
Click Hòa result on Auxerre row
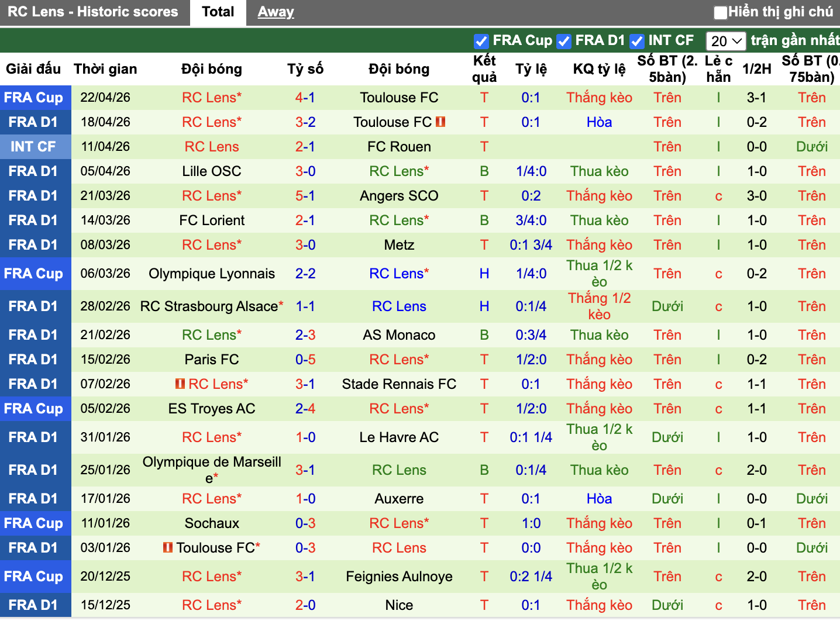[x=599, y=499]
